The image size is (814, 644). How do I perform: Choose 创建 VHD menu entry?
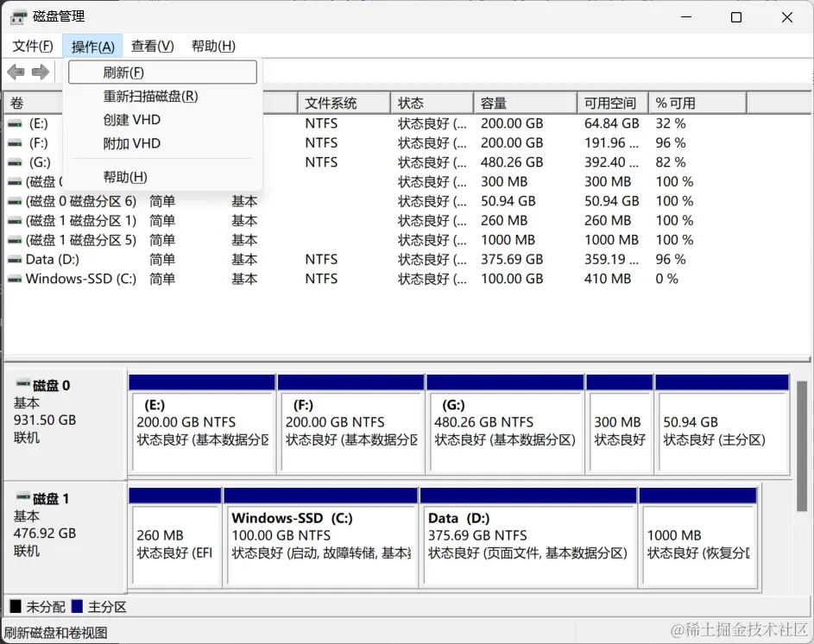[x=162, y=120]
